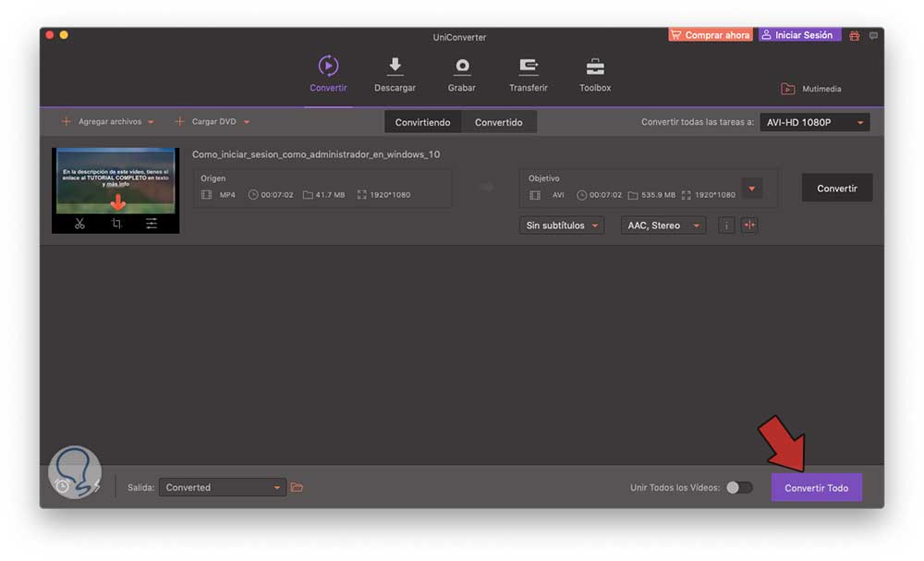Click the file name Como_iniciar_sesion_como_administrador_en_windows_10
Viewport: 924px width, 561px height.
[316, 154]
